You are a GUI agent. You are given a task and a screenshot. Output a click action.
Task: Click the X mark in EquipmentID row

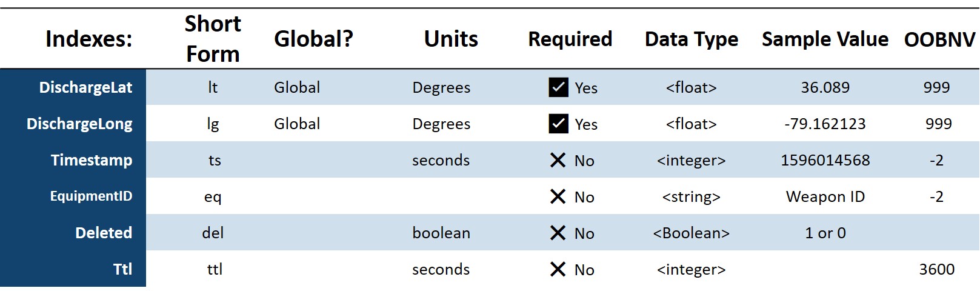(558, 196)
